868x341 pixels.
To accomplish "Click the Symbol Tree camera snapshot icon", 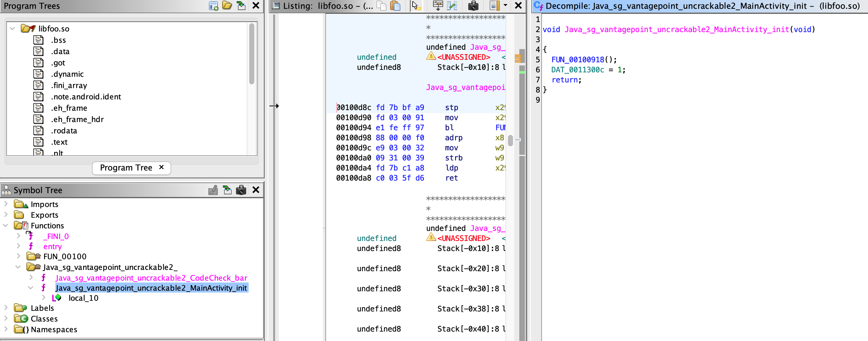I will 241,190.
